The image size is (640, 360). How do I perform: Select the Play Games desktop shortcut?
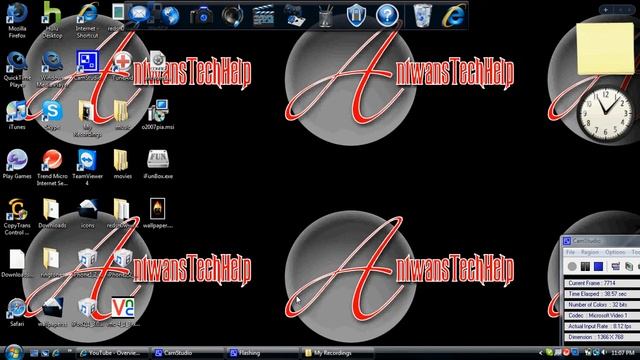tap(17, 164)
